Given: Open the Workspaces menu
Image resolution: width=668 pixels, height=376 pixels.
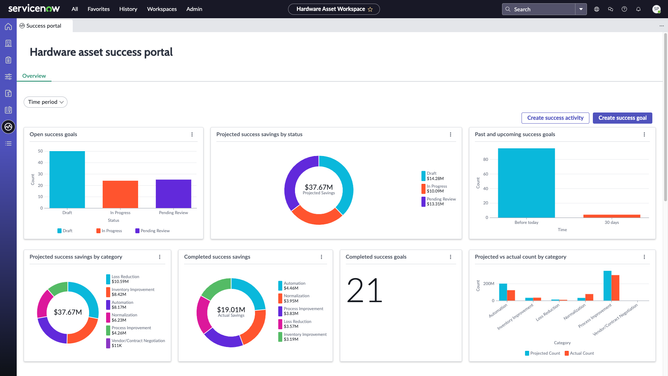Looking at the screenshot, I should 161,9.
